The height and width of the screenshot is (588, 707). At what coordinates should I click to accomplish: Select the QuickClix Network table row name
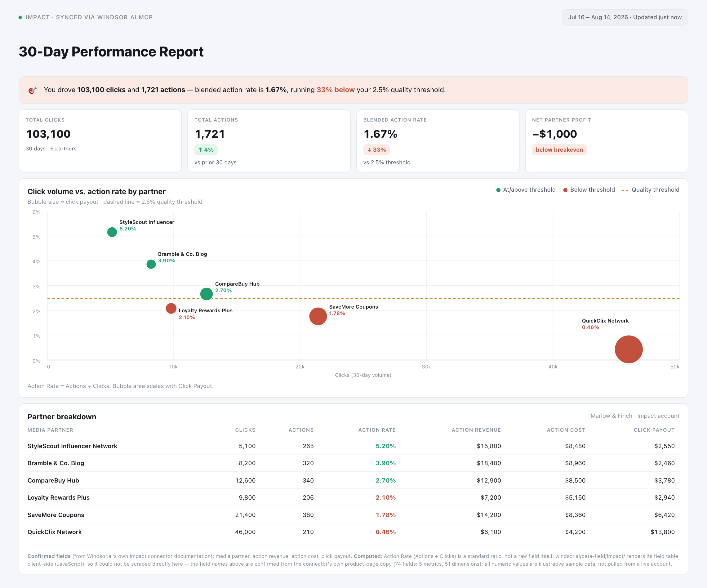pyautogui.click(x=55, y=532)
